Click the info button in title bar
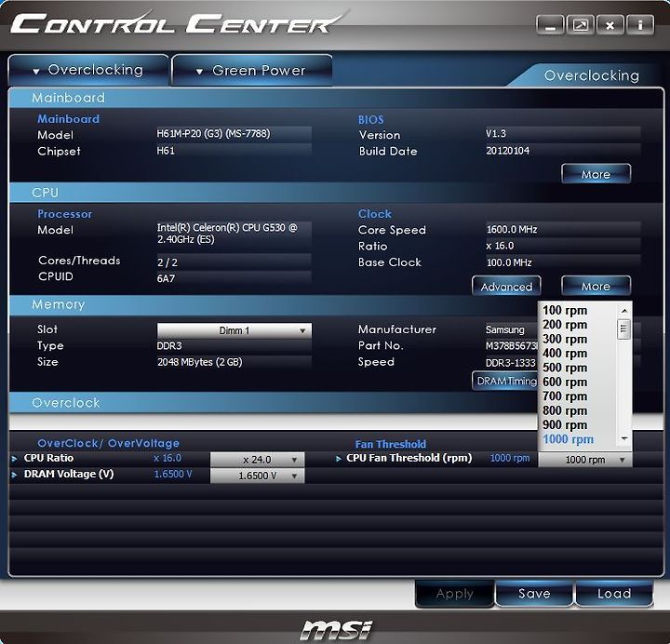Viewport: 670px width, 644px height. 639,25
